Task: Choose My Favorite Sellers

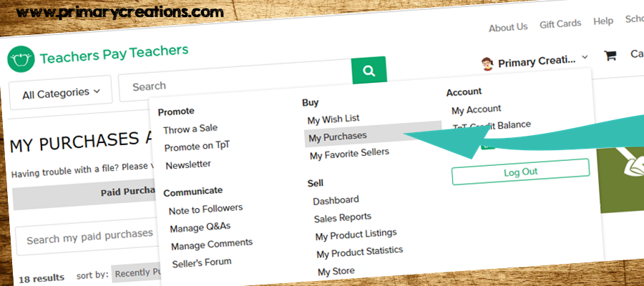Action: [349, 154]
